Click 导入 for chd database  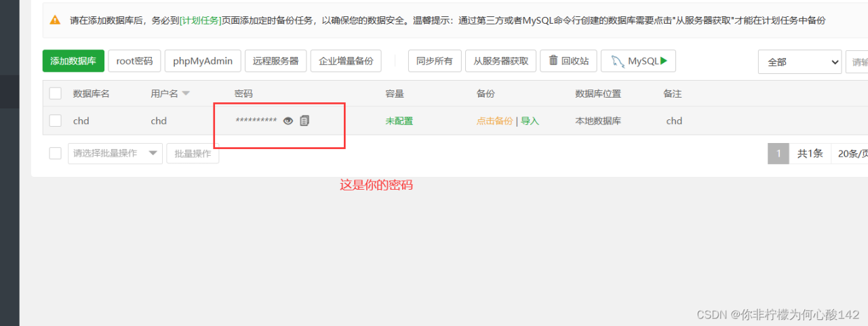[x=530, y=121]
